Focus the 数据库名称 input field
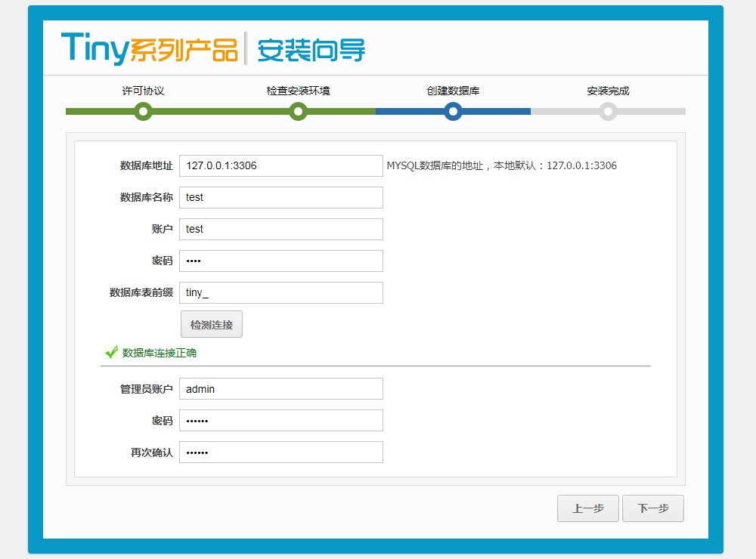This screenshot has width=756, height=559. pos(281,198)
